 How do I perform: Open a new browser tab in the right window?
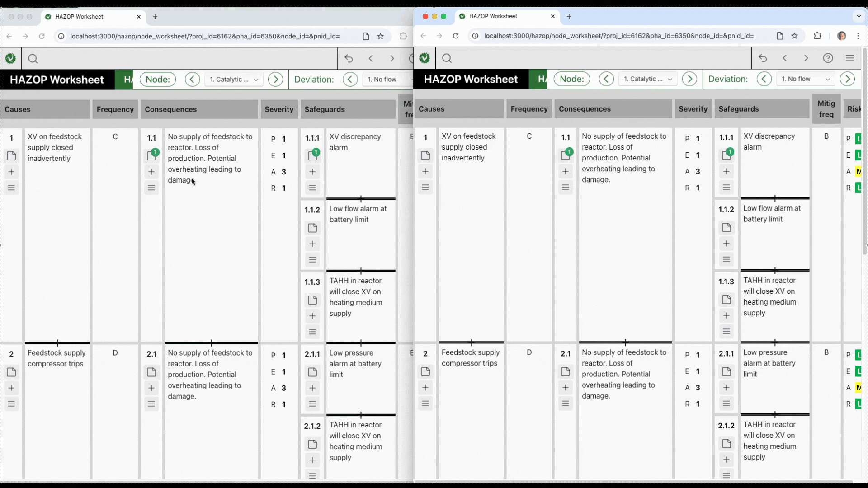tap(569, 16)
